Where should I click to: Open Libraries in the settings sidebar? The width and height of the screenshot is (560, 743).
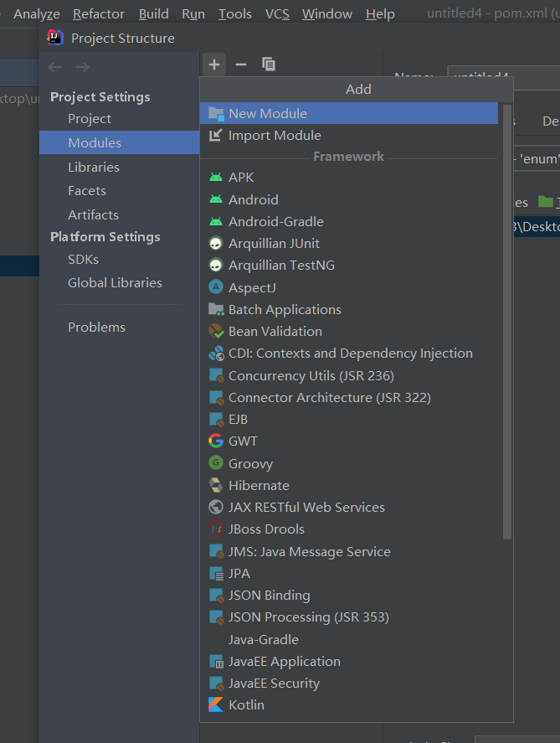(x=94, y=168)
